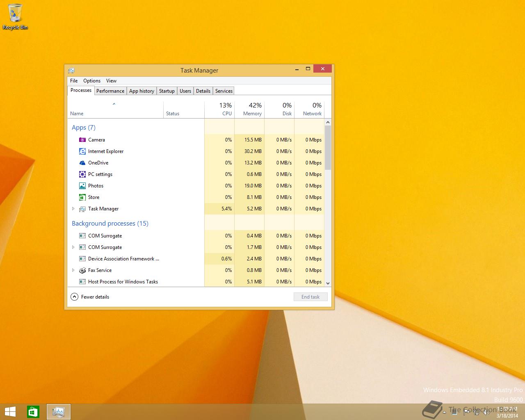
Task: Click the 13.2 MB memory value
Action: coord(253,163)
